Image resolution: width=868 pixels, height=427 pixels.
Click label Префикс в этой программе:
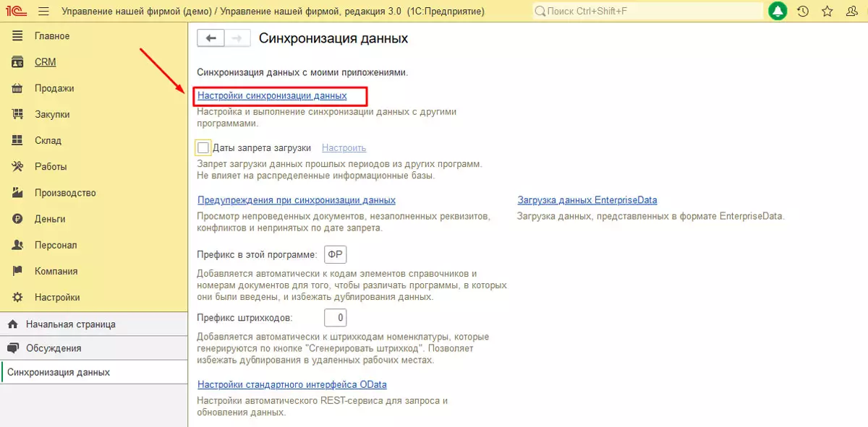[x=258, y=254]
